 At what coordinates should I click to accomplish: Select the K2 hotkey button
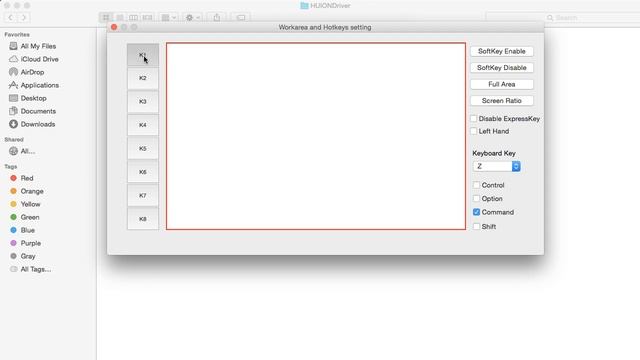coord(142,78)
